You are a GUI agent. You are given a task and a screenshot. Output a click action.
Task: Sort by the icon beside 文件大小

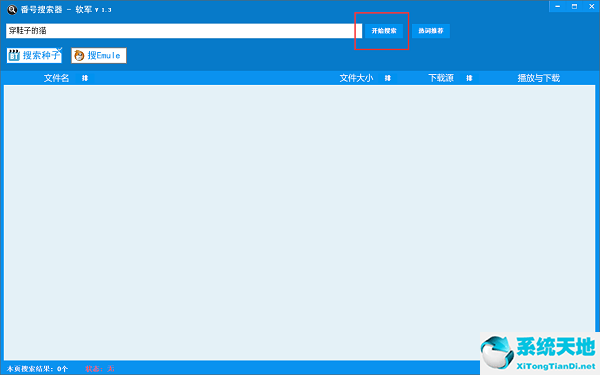point(388,78)
